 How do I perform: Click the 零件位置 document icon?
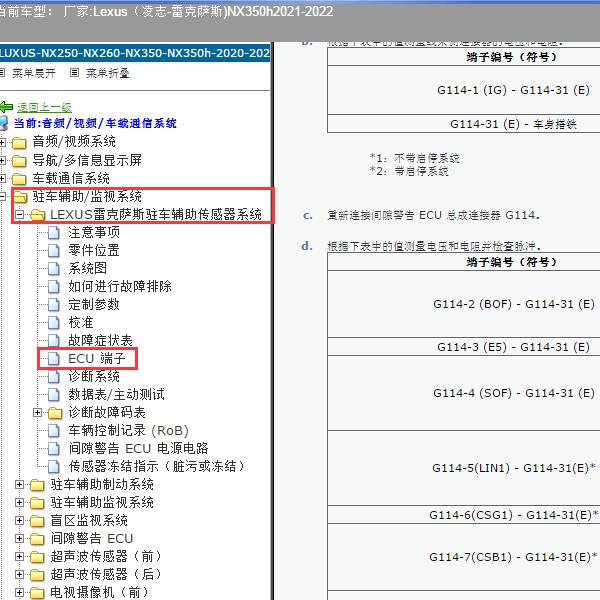[54, 251]
